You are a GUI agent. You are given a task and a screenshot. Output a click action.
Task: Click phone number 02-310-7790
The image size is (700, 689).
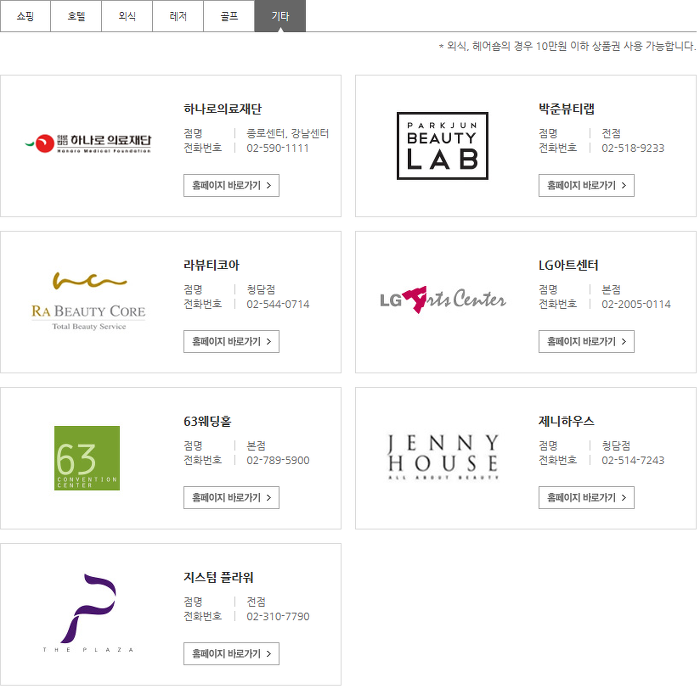pyautogui.click(x=278, y=617)
